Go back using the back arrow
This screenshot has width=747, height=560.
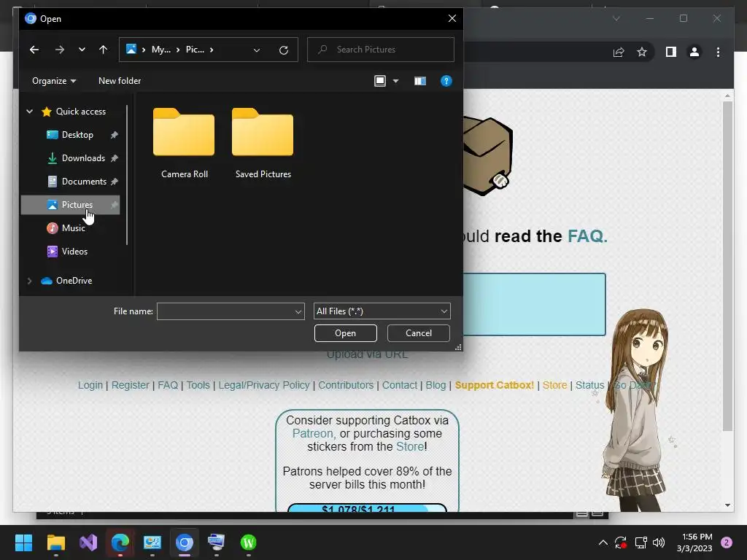pos(34,50)
